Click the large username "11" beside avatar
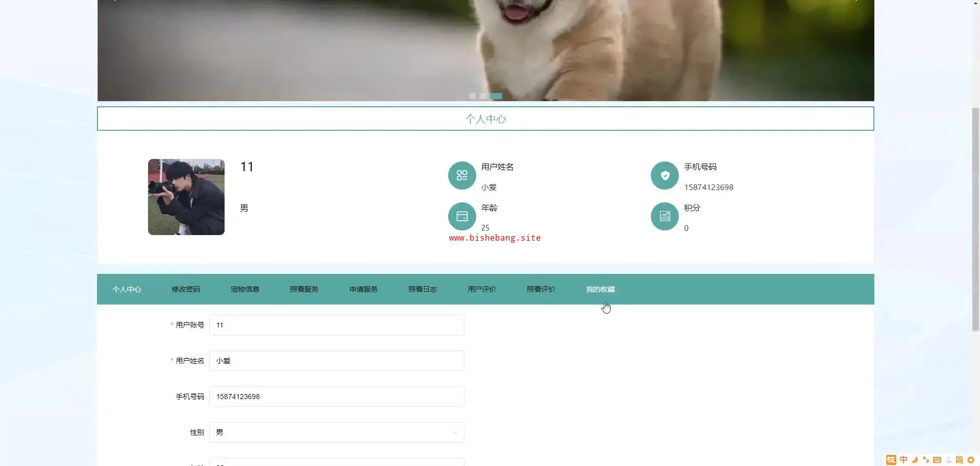Viewport: 980px width, 466px height. pyautogui.click(x=247, y=167)
